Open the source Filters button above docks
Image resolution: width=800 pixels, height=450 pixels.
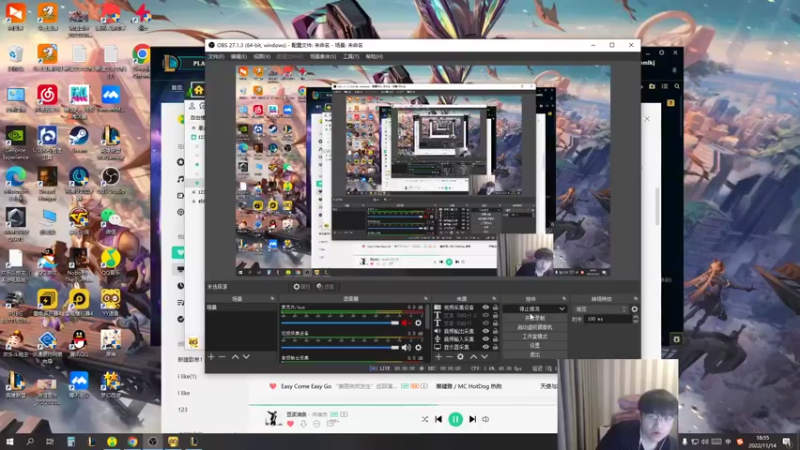click(x=325, y=287)
